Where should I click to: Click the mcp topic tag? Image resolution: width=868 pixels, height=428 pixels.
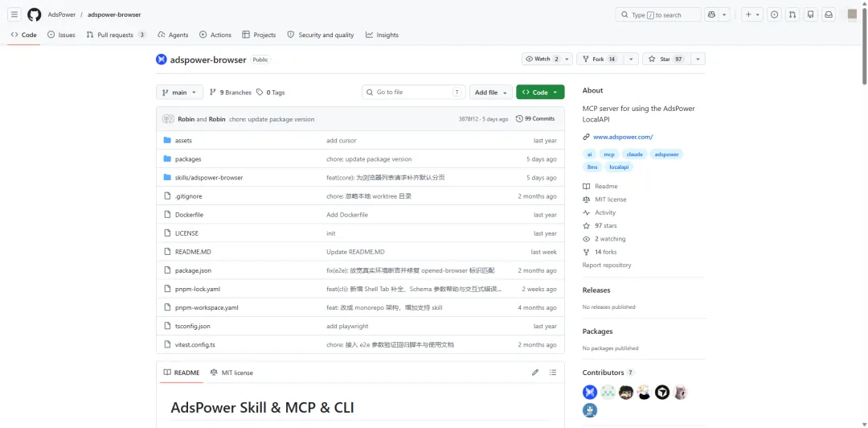coord(609,154)
